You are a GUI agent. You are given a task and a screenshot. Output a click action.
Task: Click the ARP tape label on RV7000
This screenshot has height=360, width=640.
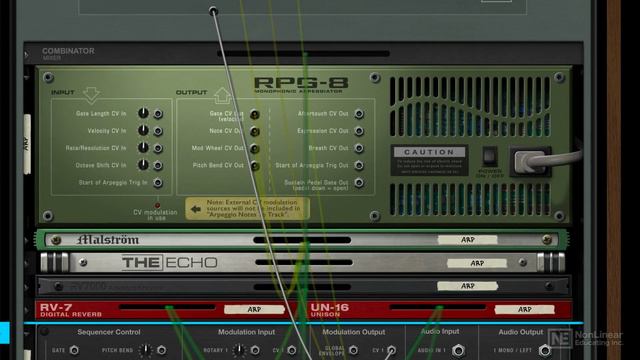[467, 286]
